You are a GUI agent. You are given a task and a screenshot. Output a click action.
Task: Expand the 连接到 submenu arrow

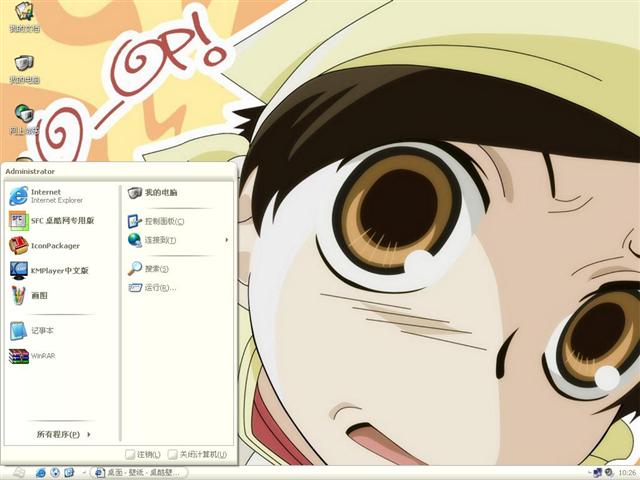[x=227, y=240]
